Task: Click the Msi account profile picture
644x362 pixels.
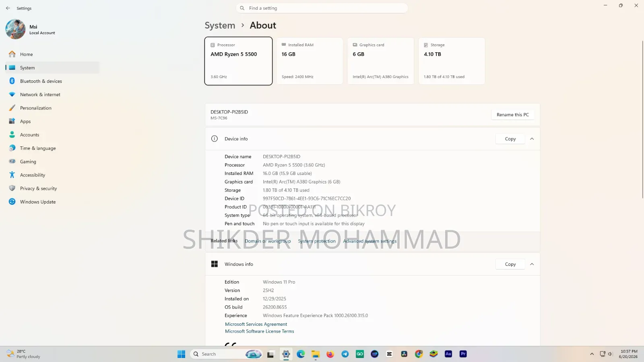Action: [x=15, y=29]
